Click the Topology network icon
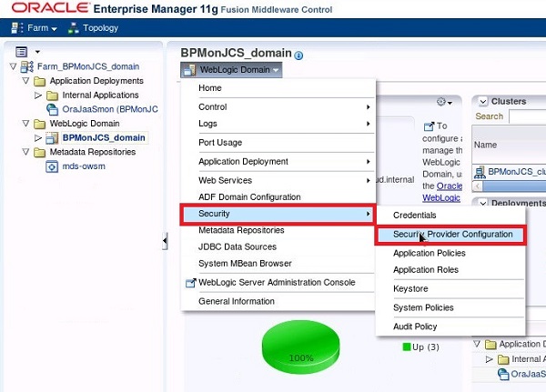The width and height of the screenshot is (546, 392). click(73, 28)
